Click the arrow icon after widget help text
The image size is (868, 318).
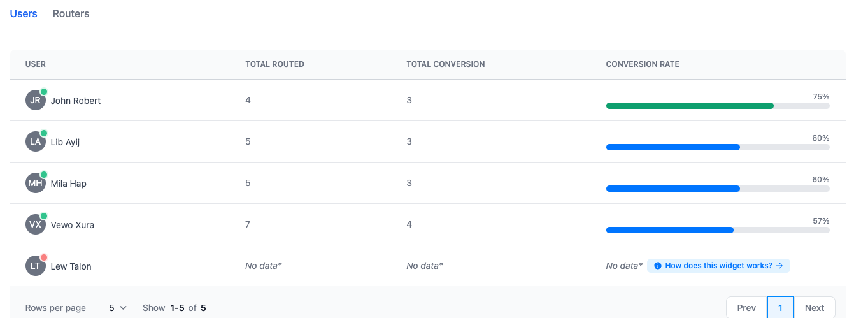779,266
